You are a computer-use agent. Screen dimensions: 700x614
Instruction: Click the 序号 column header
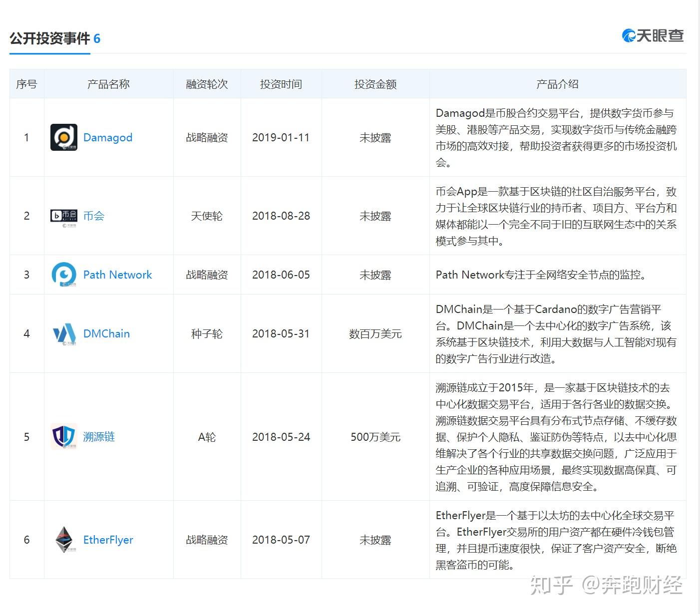pyautogui.click(x=26, y=84)
